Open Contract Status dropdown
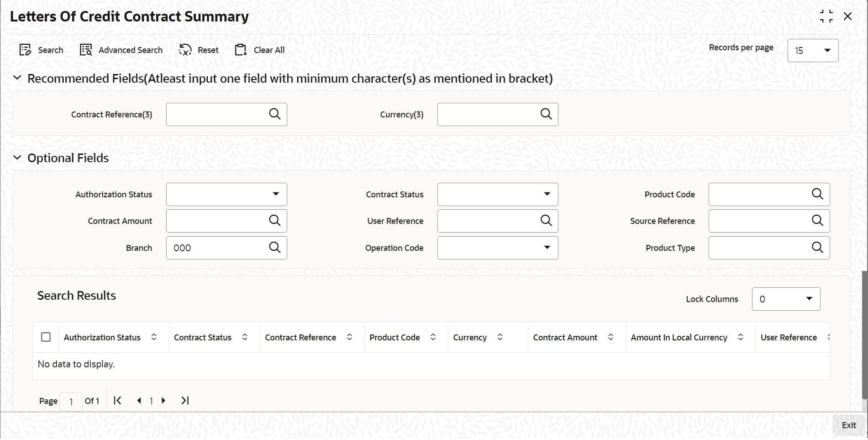 [x=547, y=194]
